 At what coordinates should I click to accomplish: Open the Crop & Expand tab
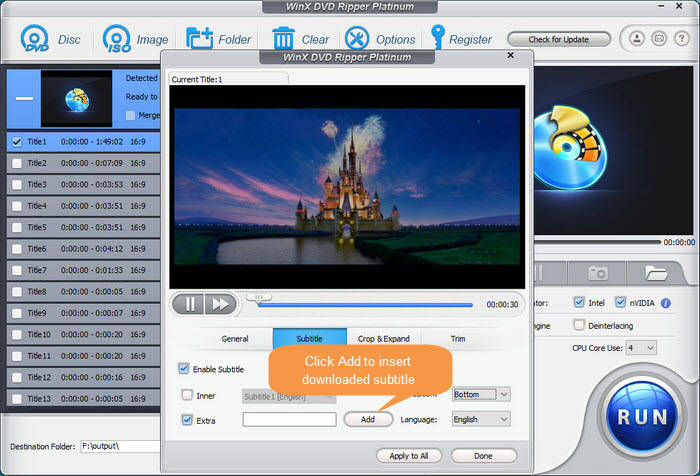pyautogui.click(x=383, y=338)
